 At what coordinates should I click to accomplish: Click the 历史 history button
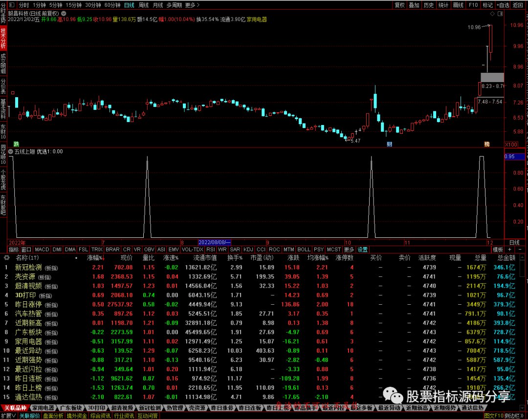point(429,5)
